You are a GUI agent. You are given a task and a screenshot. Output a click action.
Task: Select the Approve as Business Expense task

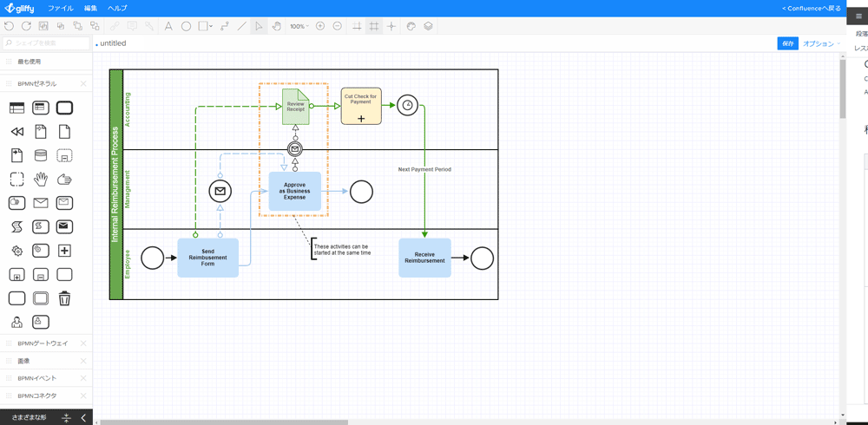tap(295, 191)
